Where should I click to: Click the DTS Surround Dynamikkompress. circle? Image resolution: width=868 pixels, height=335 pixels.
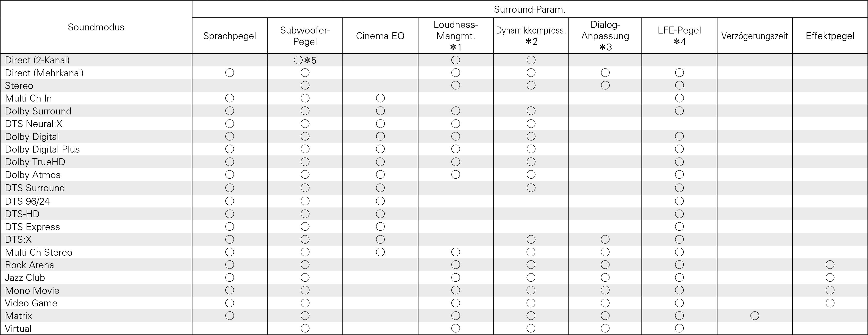click(x=531, y=188)
